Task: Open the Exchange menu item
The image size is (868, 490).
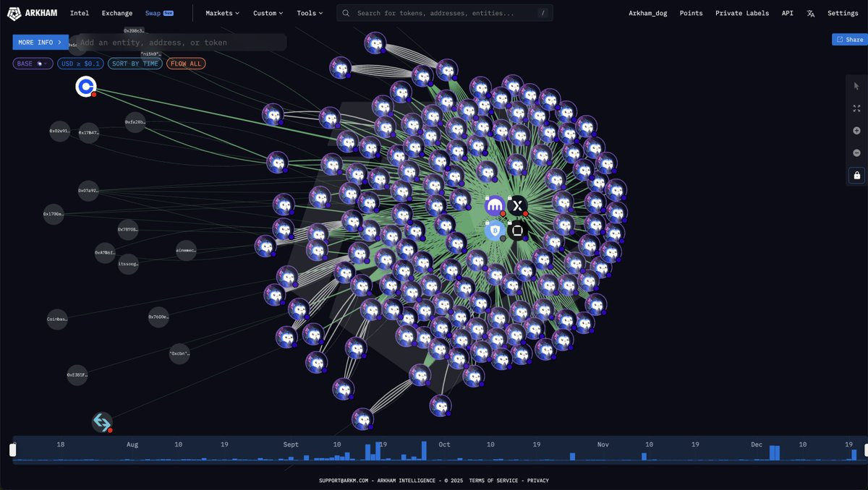Action: pyautogui.click(x=117, y=13)
